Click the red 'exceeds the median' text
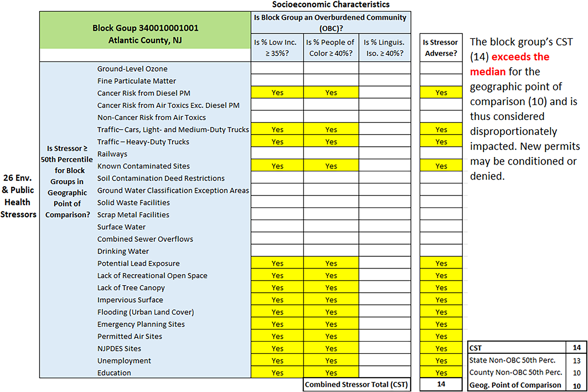 click(x=509, y=64)
